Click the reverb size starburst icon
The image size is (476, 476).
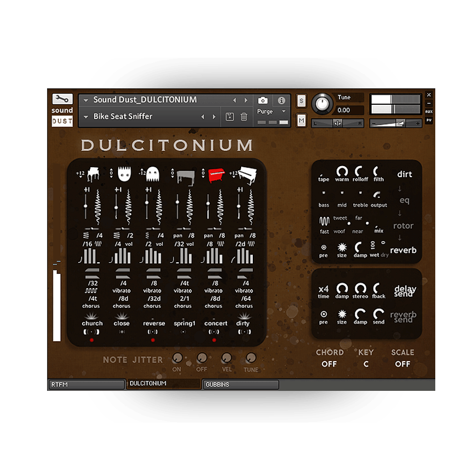[342, 248]
